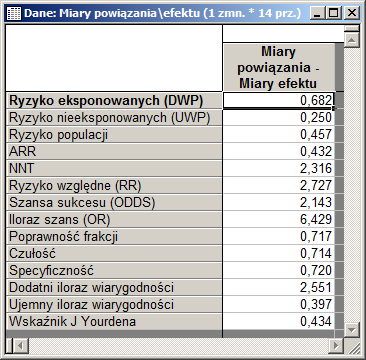Select row Ryzyko eksponowanych (DWP)
The image size is (366, 360).
click(114, 100)
